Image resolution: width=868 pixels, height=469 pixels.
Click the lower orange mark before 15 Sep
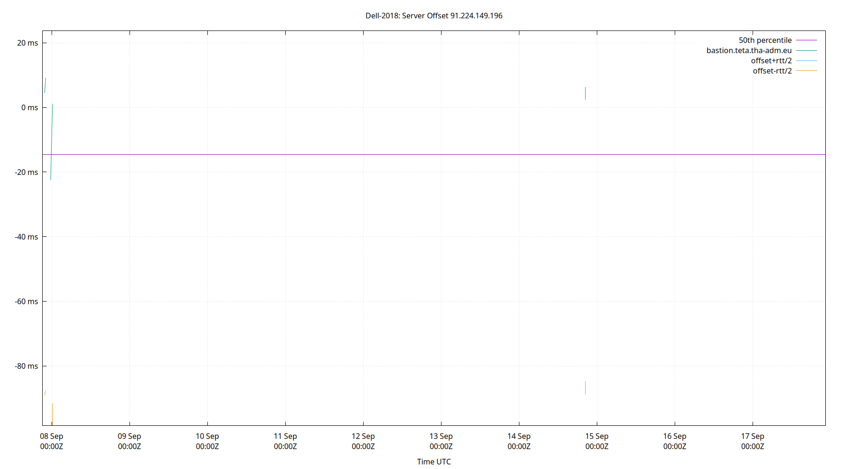pos(585,387)
